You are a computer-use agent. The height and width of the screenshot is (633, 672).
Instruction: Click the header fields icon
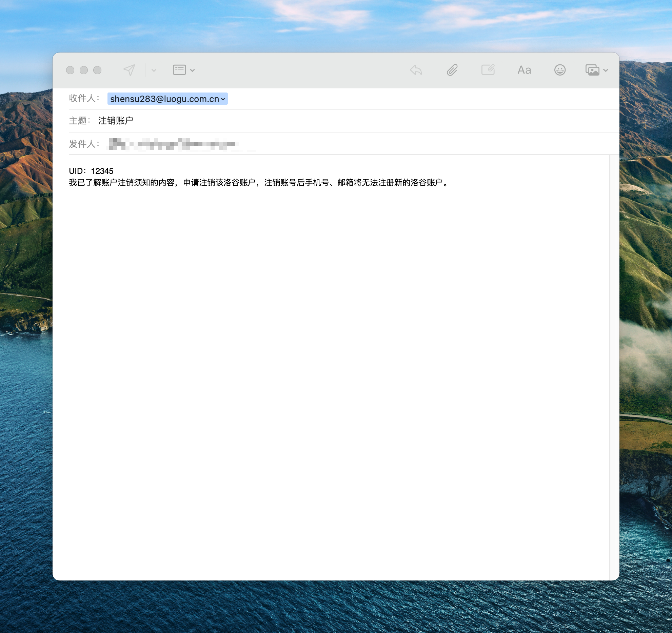click(x=179, y=70)
